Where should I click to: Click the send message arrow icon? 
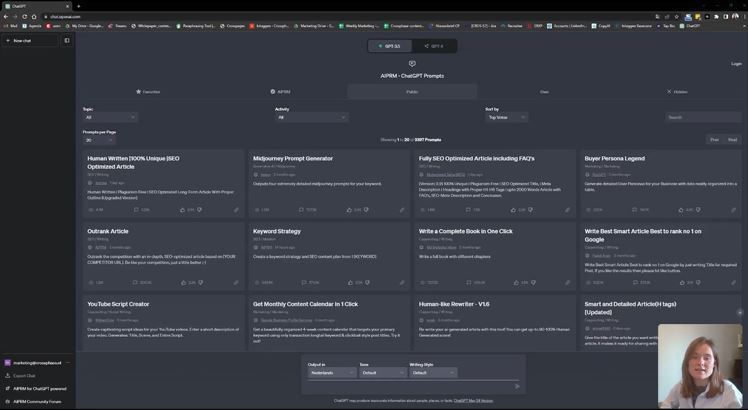(x=517, y=386)
